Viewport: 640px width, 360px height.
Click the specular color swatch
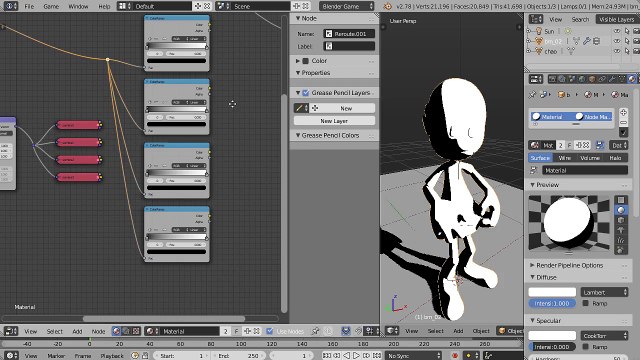click(x=552, y=336)
